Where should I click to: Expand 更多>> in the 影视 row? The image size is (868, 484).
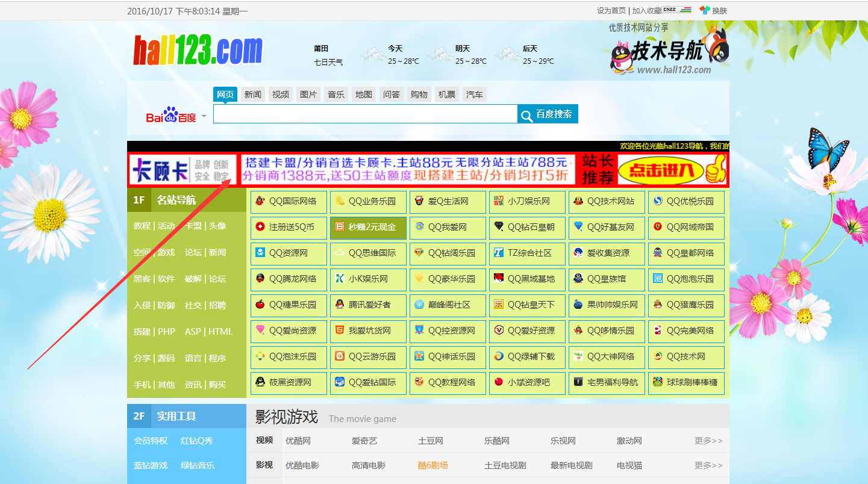[x=708, y=465]
